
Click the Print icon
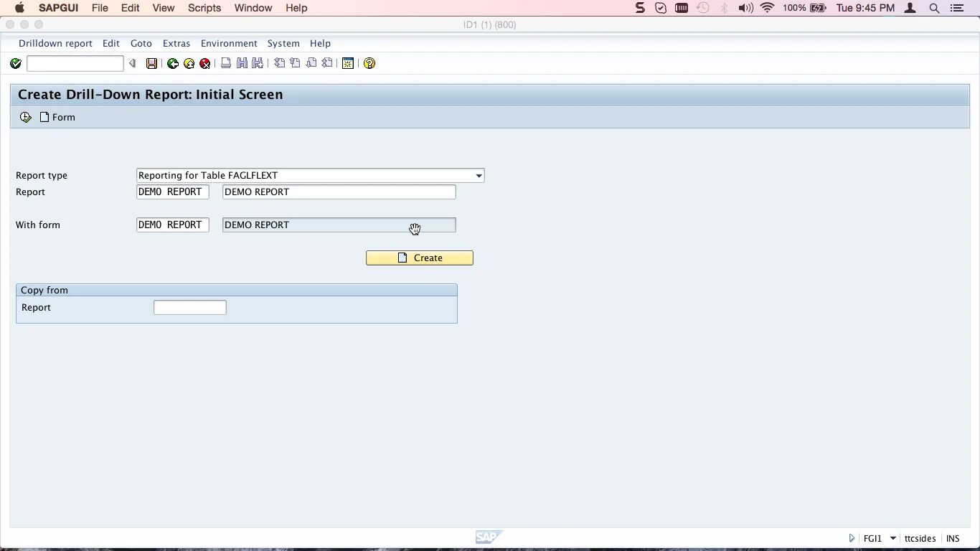coord(225,63)
